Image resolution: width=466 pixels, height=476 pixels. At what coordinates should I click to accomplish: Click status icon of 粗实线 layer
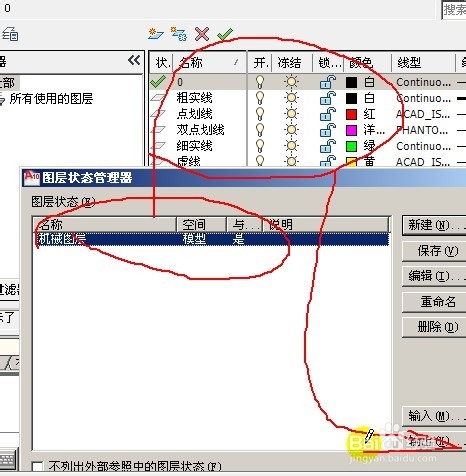click(158, 98)
